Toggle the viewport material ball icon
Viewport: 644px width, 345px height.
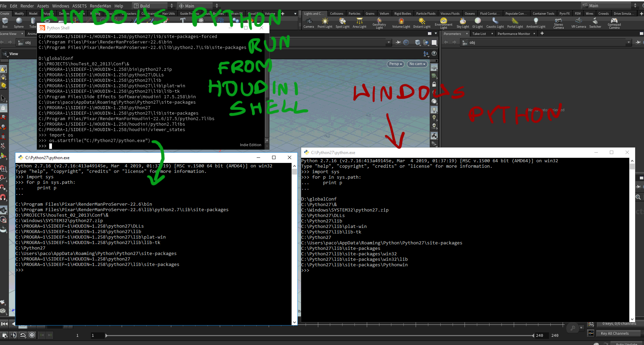pyautogui.click(x=434, y=101)
